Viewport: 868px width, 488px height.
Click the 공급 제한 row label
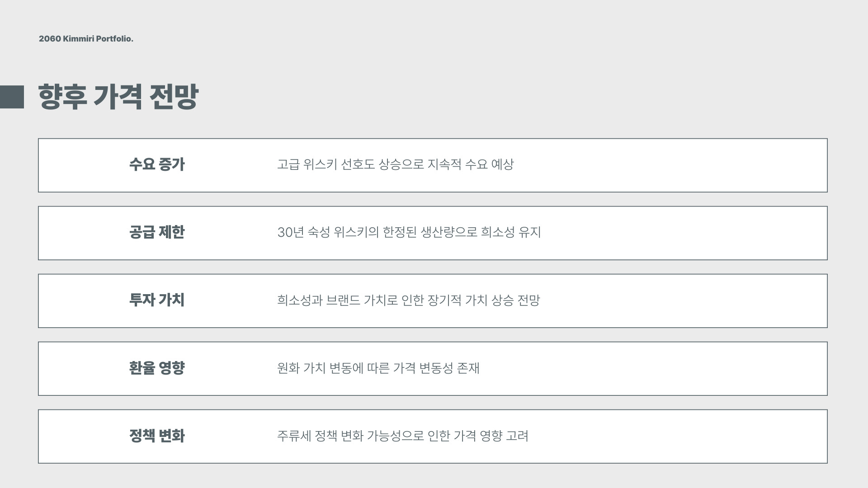[157, 232]
